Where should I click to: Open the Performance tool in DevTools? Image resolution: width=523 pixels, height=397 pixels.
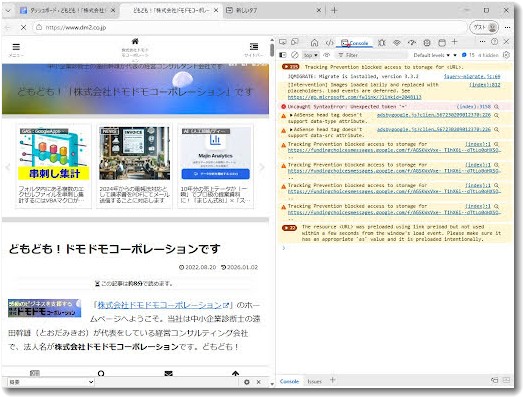coord(412,43)
